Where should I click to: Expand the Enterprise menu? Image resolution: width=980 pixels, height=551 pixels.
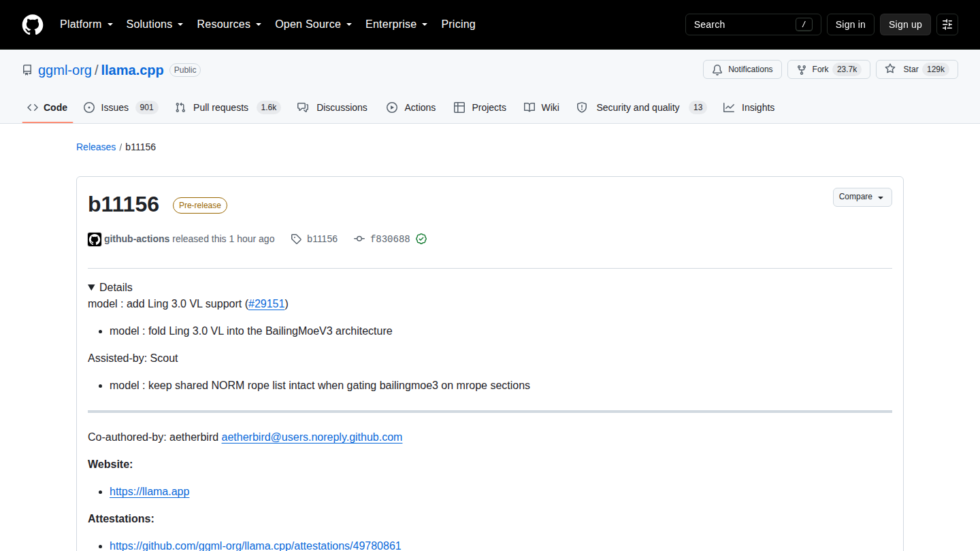(x=396, y=24)
